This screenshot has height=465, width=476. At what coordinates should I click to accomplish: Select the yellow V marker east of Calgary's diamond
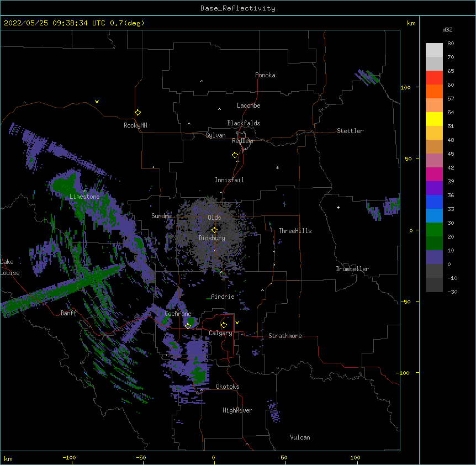click(237, 323)
